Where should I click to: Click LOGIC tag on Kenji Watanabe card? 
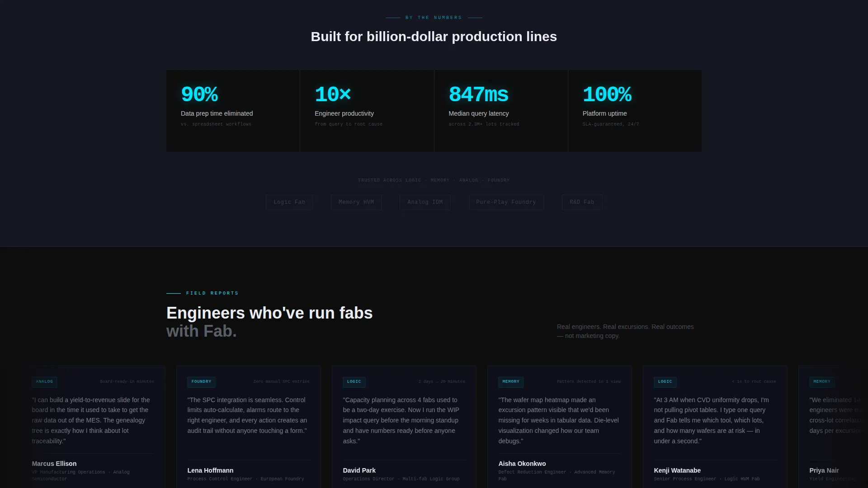point(665,382)
